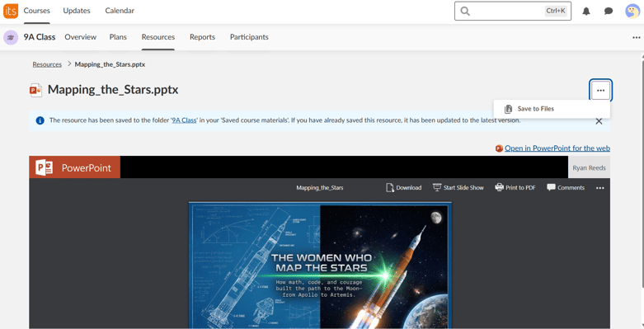
Task: Switch to the Plans tab
Action: (x=118, y=37)
